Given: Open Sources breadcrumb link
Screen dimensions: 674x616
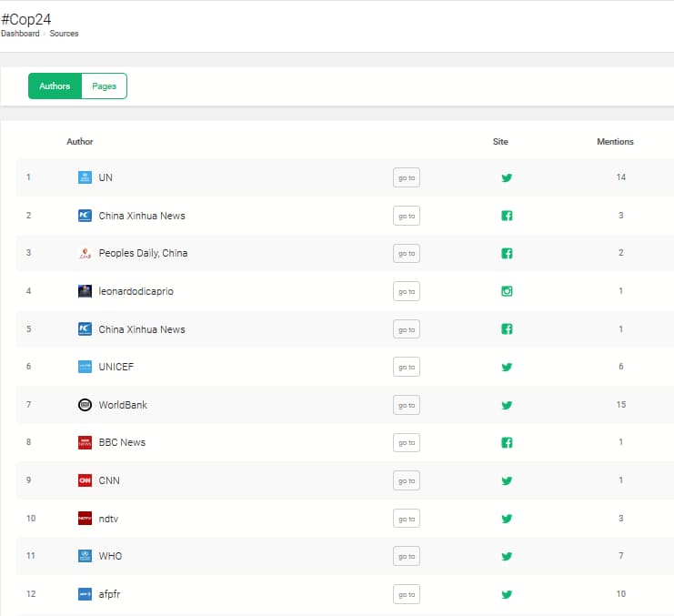Looking at the screenshot, I should coord(64,34).
